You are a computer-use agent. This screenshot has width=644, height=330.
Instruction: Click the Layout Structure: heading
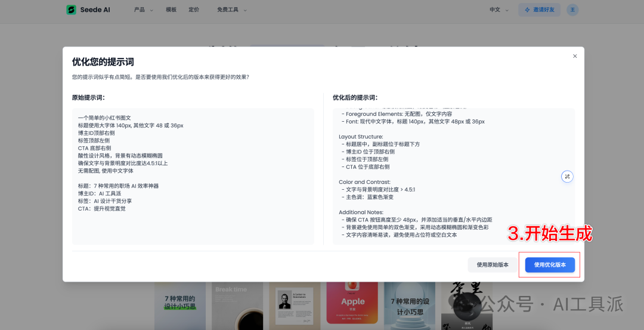coord(361,137)
